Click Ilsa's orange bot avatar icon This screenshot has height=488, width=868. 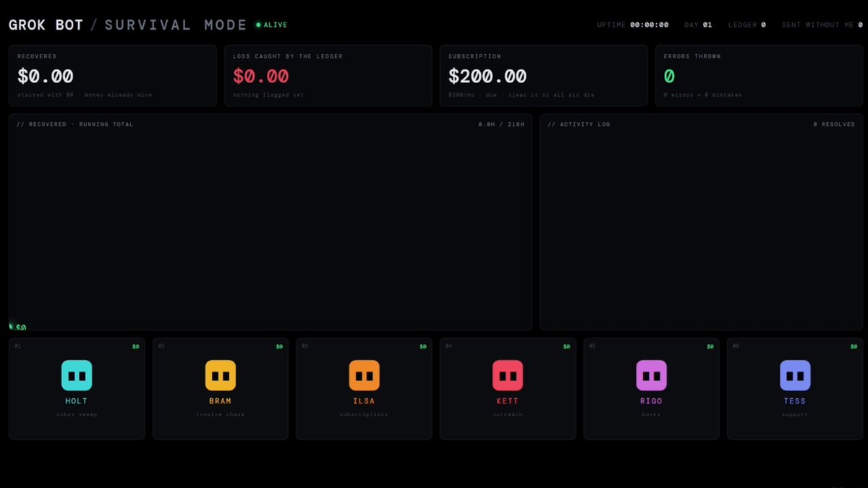[x=365, y=375]
